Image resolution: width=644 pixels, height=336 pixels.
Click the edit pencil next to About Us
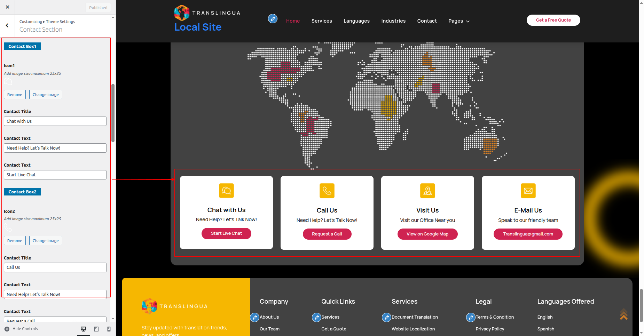(254, 317)
